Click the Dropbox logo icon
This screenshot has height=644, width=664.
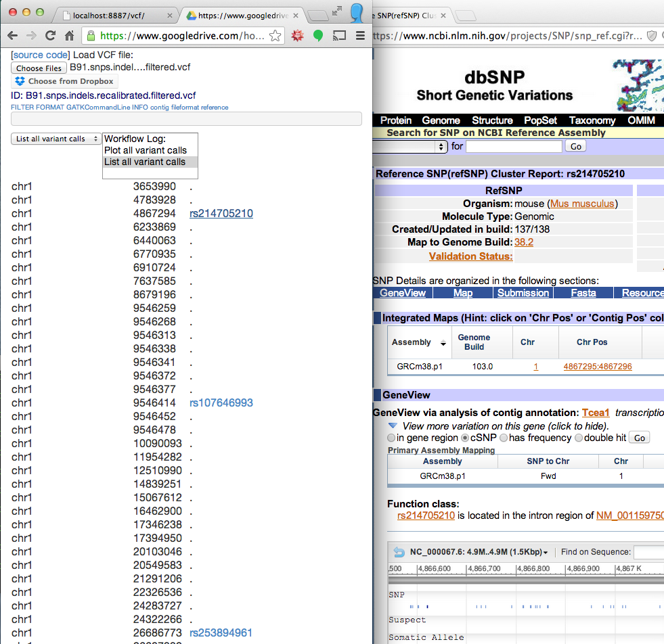[x=20, y=81]
